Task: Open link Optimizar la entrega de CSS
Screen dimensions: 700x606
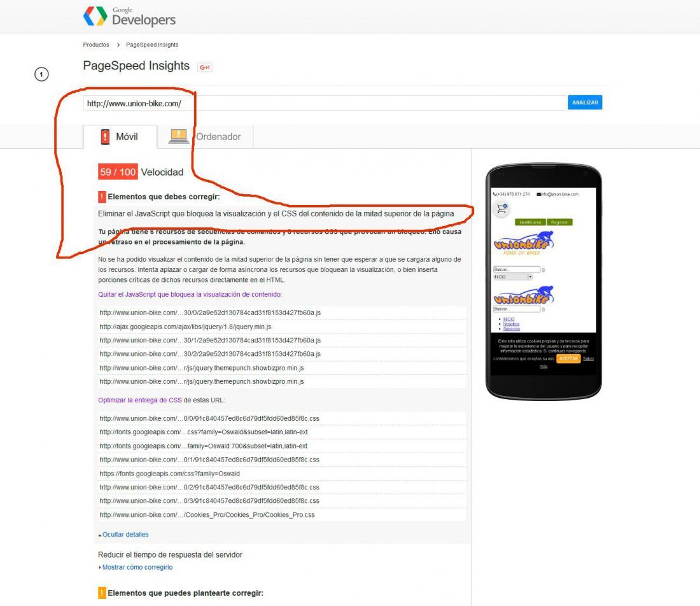Action: tap(140, 400)
